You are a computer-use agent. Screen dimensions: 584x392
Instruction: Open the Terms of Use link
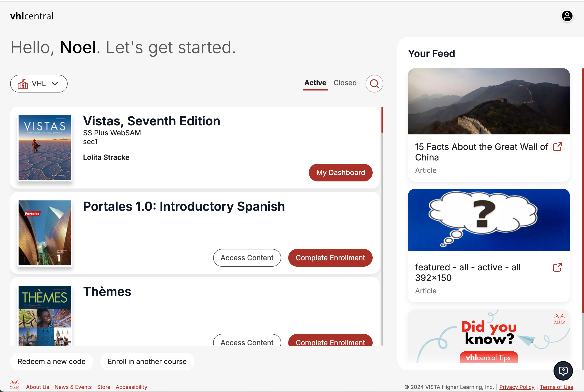click(x=556, y=387)
